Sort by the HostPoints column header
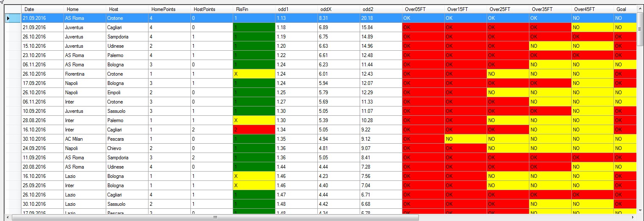Viewport: 644px width, 221px height. [x=212, y=9]
